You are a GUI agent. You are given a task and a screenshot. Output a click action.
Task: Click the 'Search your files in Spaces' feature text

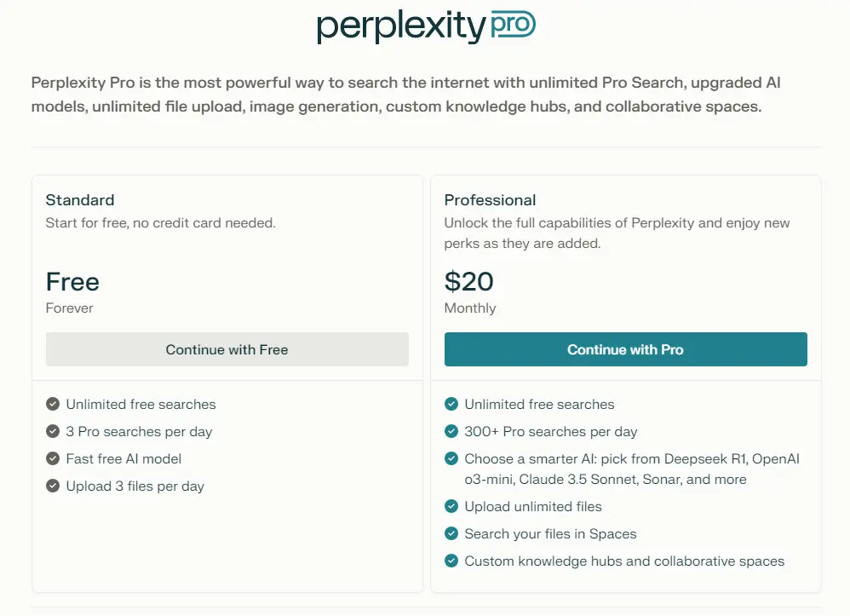coord(550,534)
